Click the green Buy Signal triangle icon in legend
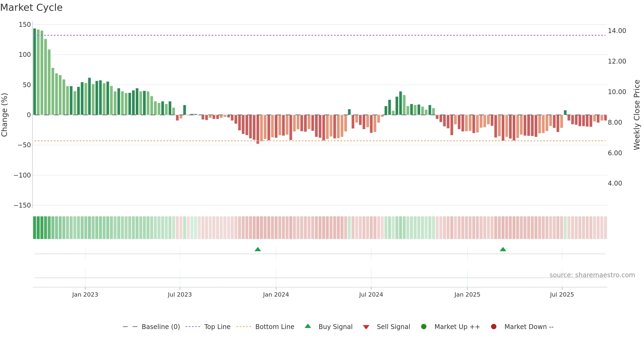 [308, 326]
